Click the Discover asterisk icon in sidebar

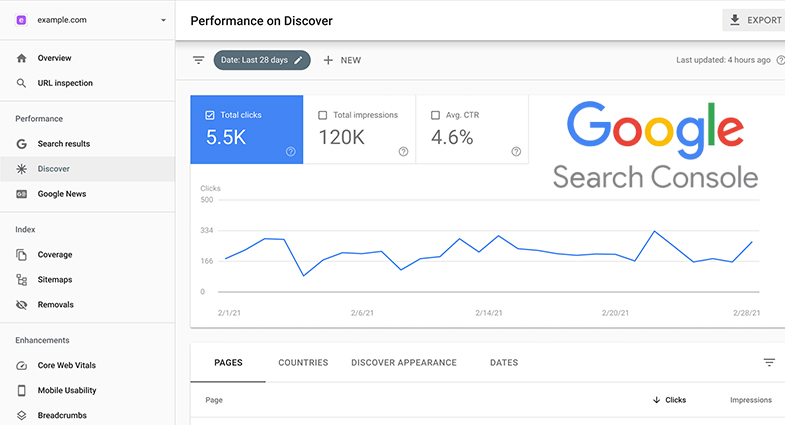pos(22,169)
